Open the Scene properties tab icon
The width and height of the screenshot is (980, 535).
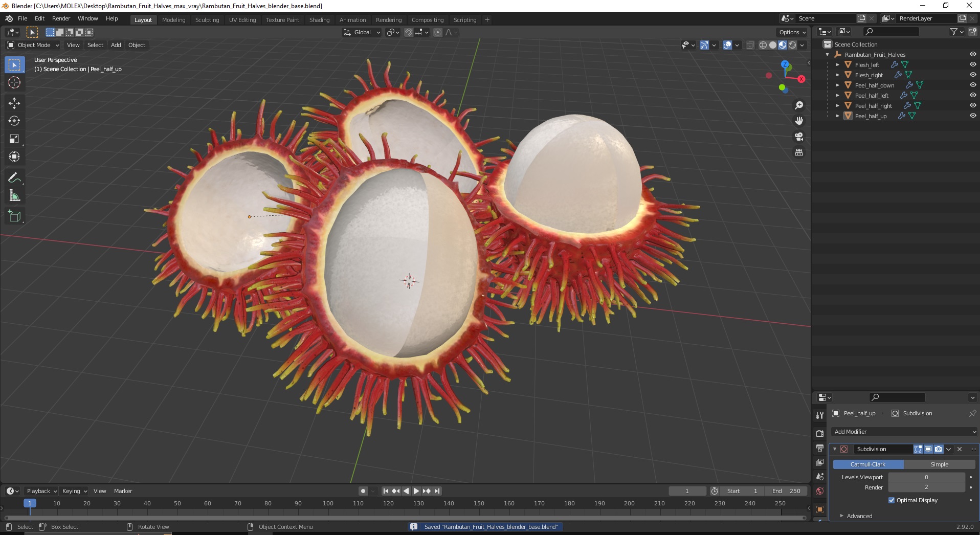(820, 477)
